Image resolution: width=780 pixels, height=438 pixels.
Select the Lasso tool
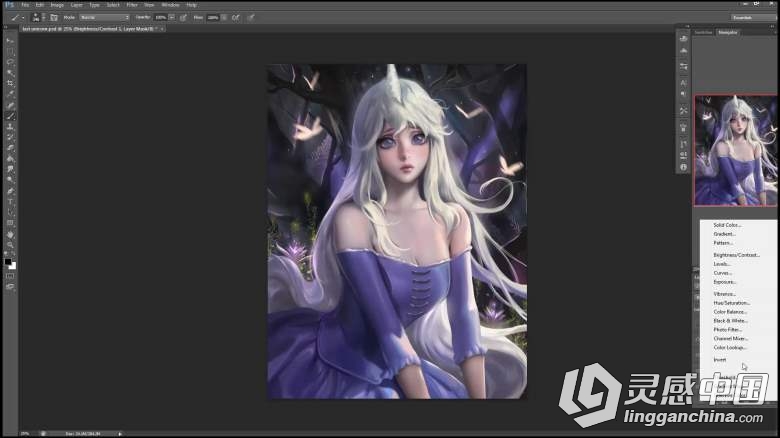coord(10,62)
